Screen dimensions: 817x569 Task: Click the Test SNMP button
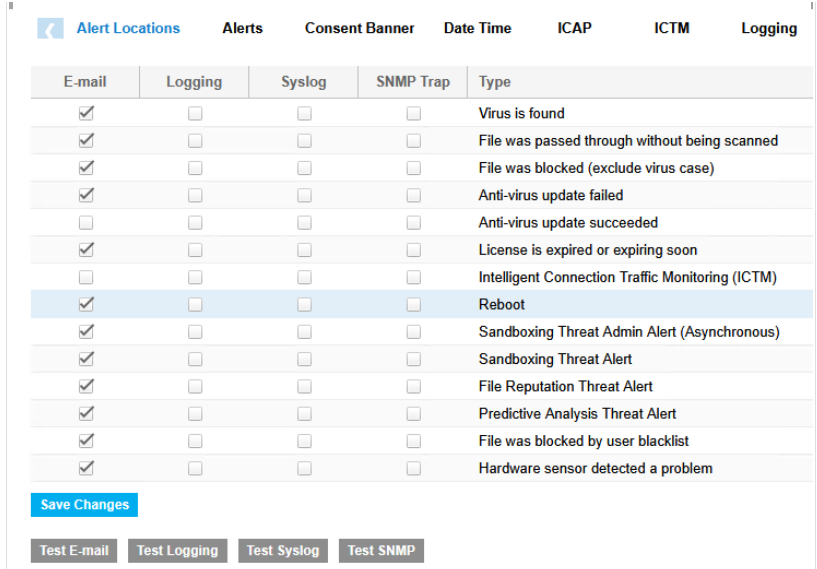coord(381,550)
